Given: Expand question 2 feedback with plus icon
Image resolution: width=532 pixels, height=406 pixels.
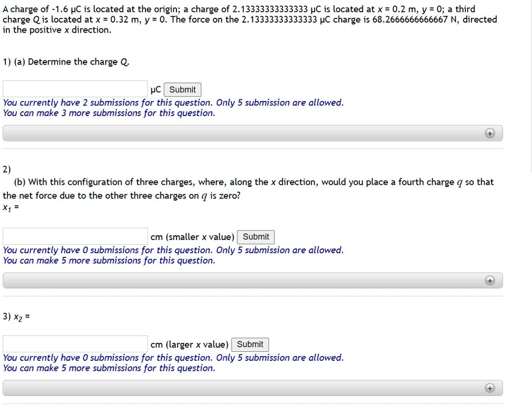Looking at the screenshot, I should pyautogui.click(x=490, y=280).
